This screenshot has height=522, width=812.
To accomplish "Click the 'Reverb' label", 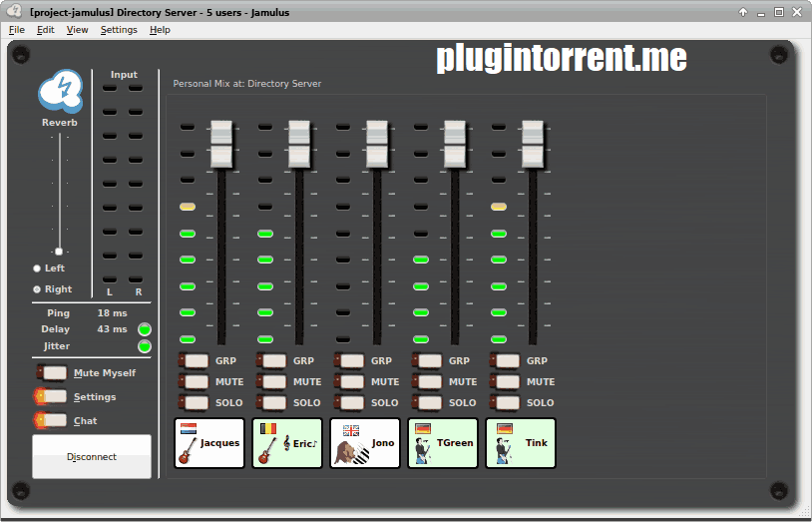I will [60, 123].
